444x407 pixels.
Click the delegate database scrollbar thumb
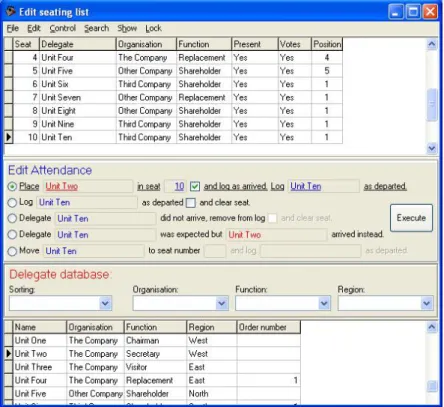click(432, 387)
